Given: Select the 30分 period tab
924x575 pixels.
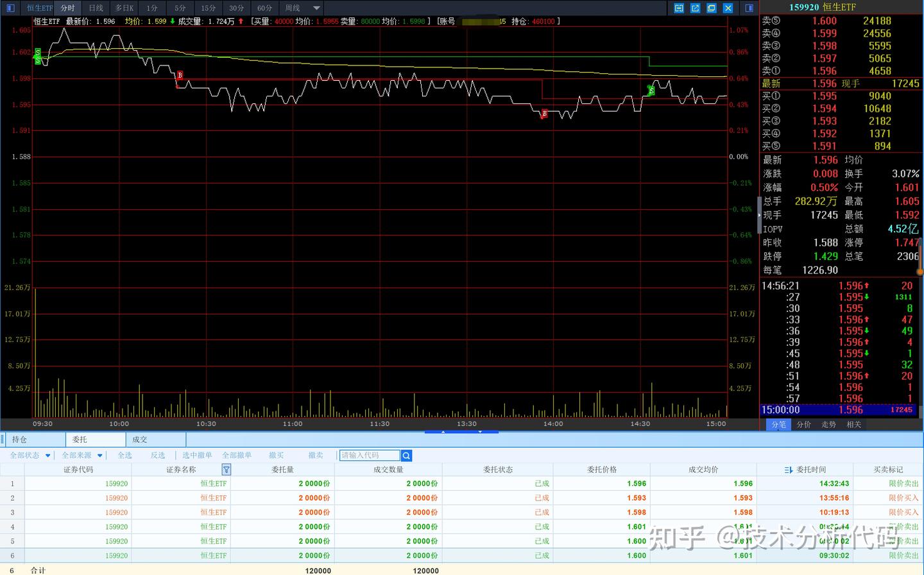Looking at the screenshot, I should (x=237, y=8).
